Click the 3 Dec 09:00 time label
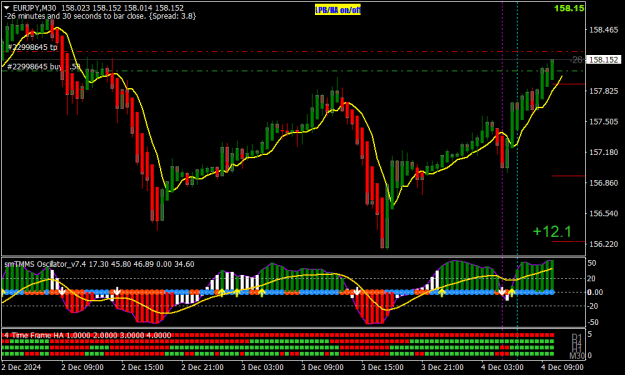Image resolution: width=625 pixels, height=375 pixels. [x=322, y=367]
